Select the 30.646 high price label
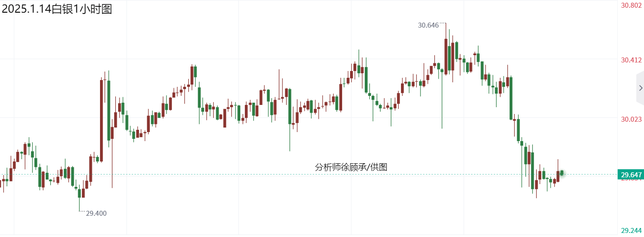Viewport: 644px width, 237px height. [428, 25]
